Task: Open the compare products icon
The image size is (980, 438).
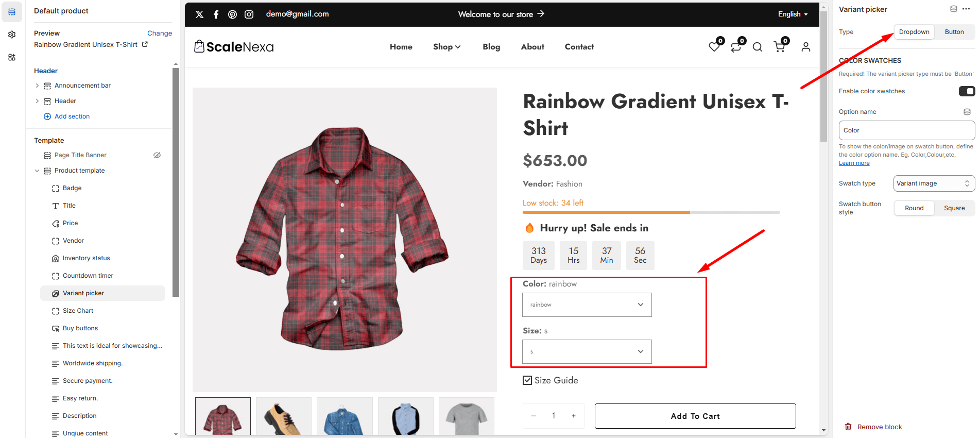Action: (736, 47)
